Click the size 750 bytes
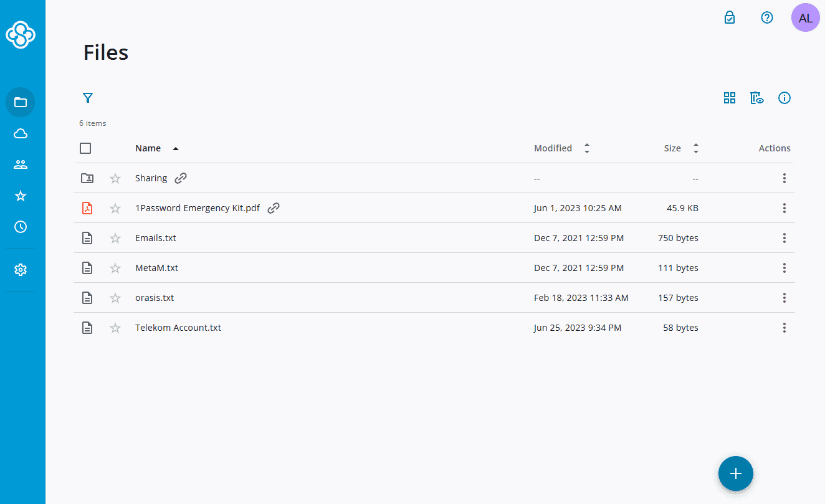Screen dimensions: 825x504 pos(678,238)
